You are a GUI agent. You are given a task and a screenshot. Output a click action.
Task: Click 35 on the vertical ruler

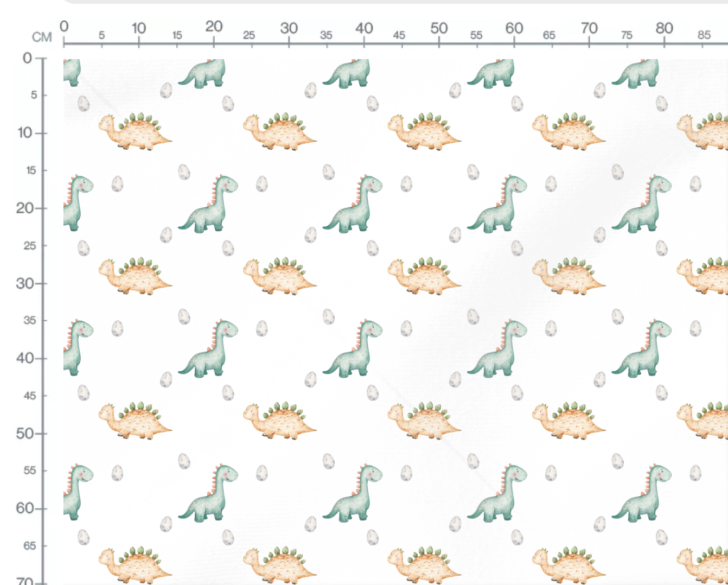pos(30,320)
